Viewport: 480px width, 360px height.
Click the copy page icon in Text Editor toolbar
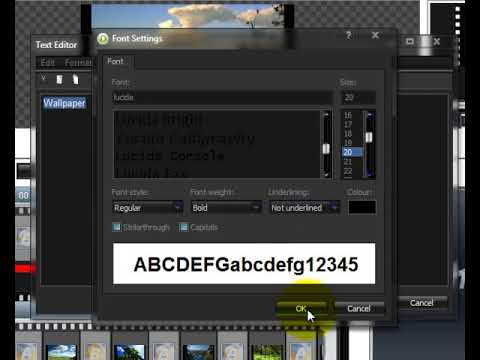pos(59,79)
